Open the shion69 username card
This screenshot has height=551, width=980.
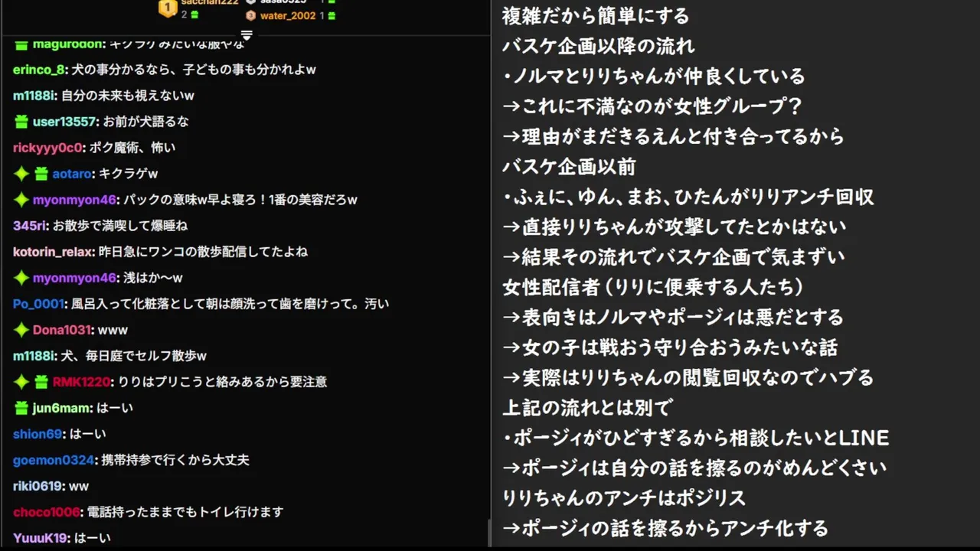pyautogui.click(x=38, y=434)
